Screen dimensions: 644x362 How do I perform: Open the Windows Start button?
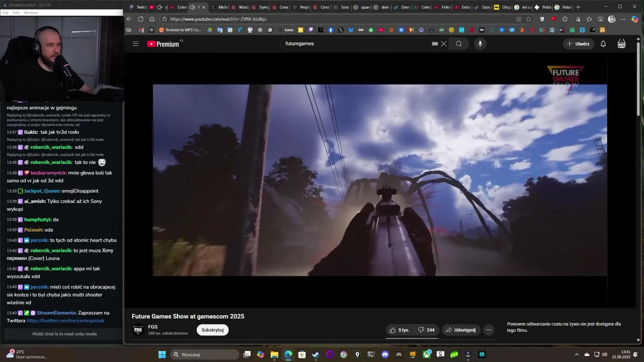[x=162, y=354]
